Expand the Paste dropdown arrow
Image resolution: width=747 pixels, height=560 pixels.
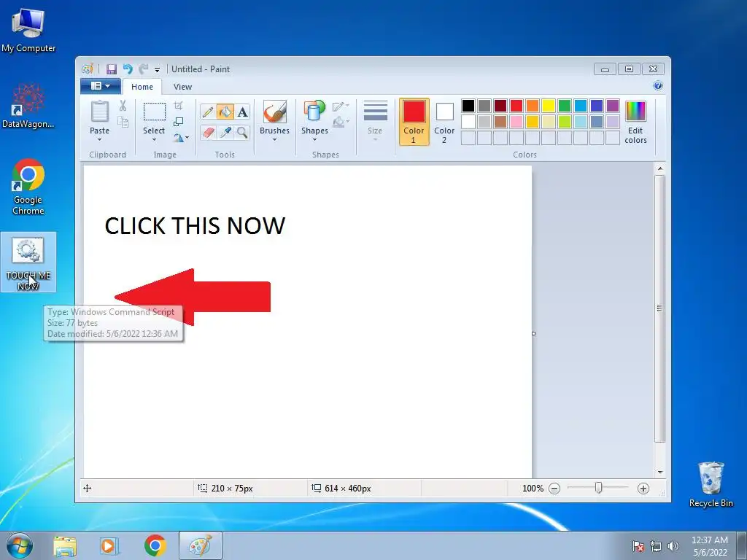pos(99,139)
